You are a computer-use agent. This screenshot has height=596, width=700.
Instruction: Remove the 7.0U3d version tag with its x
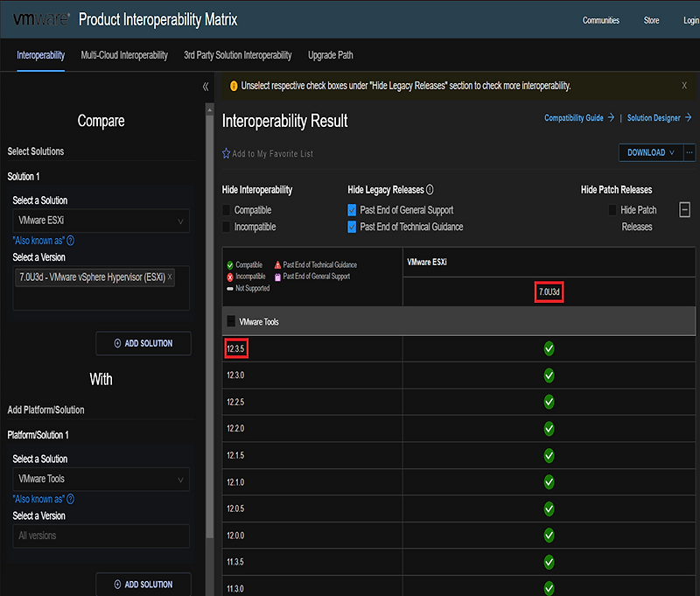pos(171,277)
